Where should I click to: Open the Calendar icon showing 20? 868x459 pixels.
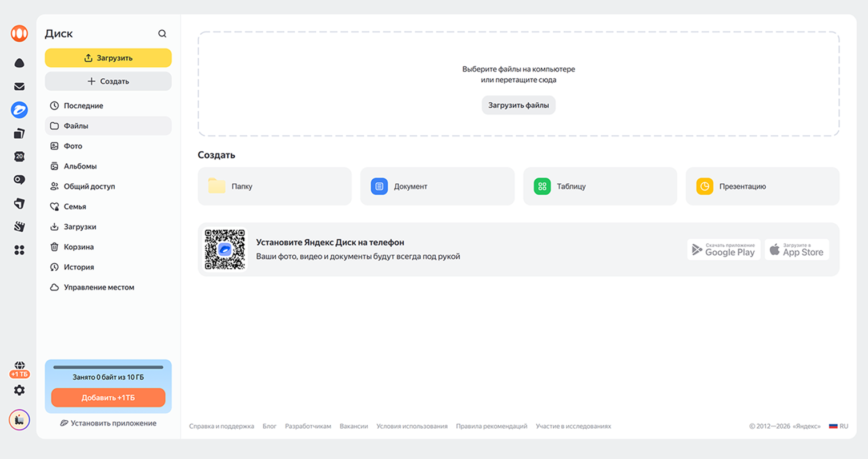click(19, 156)
